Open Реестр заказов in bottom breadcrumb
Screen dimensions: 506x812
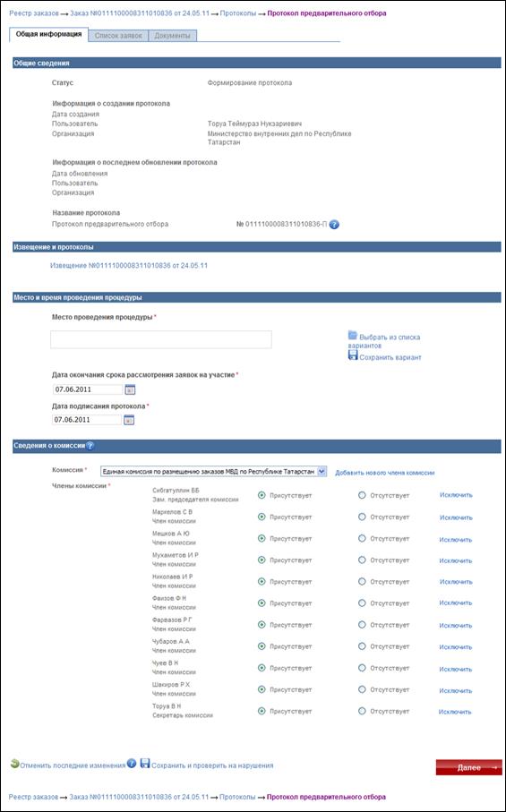click(34, 797)
